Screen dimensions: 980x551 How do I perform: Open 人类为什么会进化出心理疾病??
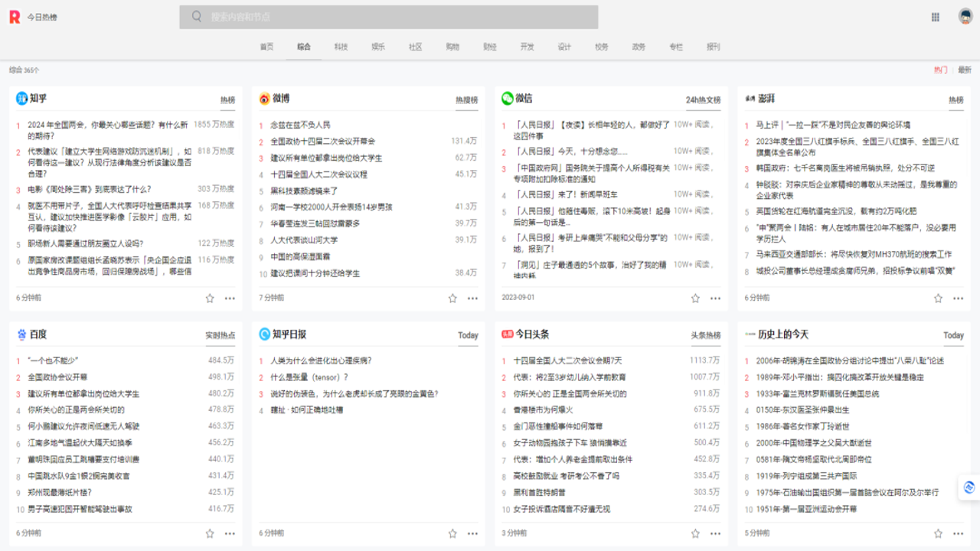point(321,360)
